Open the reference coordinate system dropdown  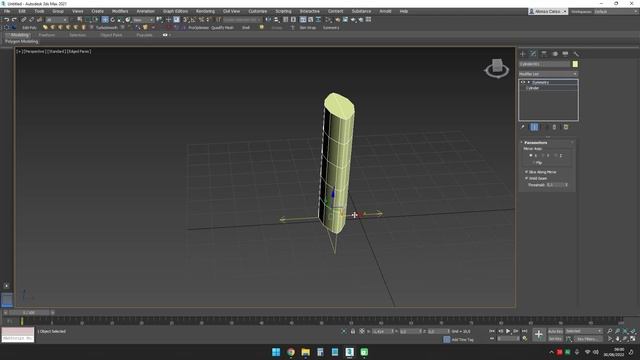[143, 20]
